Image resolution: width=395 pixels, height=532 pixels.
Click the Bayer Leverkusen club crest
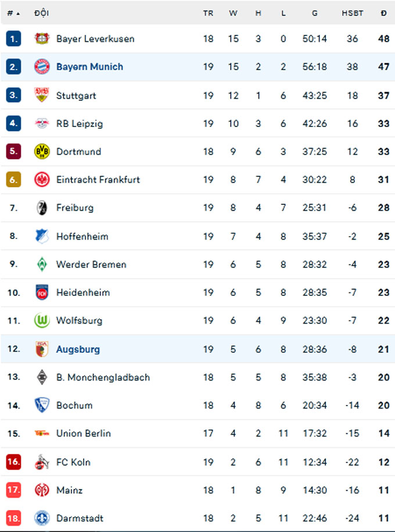point(42,38)
